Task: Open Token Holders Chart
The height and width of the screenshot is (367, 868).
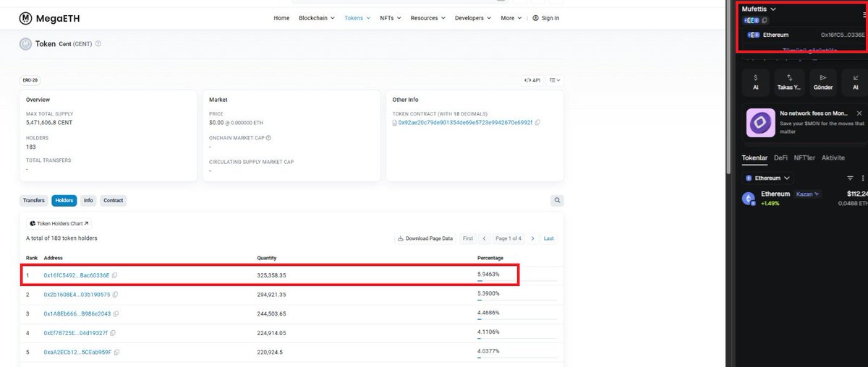Action: click(x=59, y=224)
